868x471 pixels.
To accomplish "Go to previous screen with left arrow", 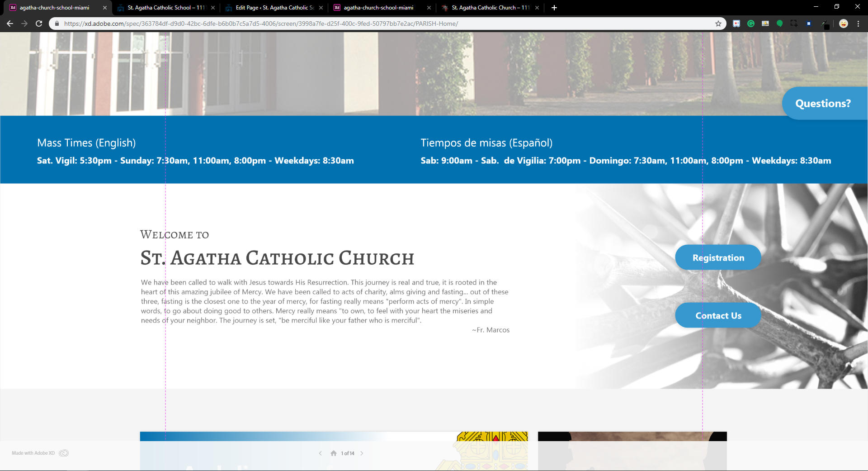I will (320, 453).
